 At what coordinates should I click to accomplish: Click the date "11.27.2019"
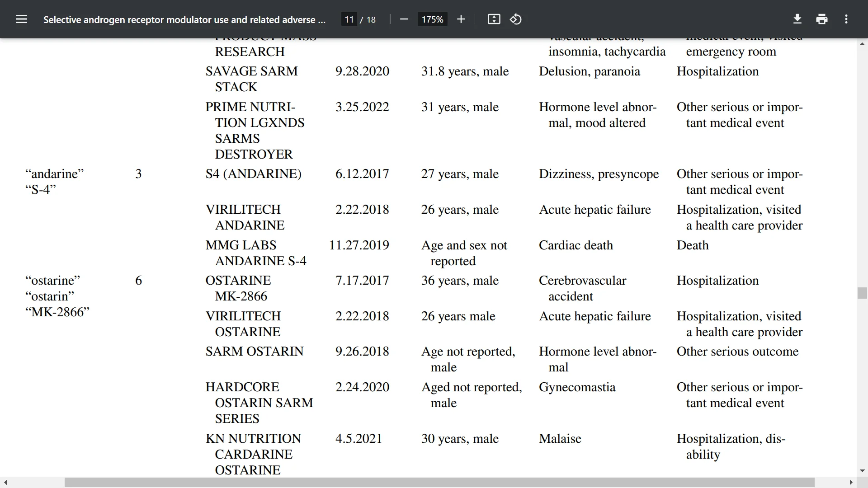click(x=359, y=245)
